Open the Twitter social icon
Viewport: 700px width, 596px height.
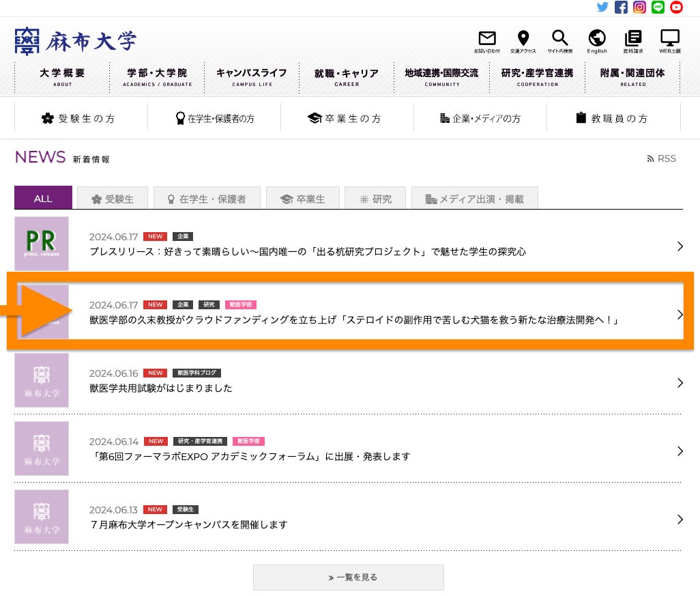click(x=602, y=8)
